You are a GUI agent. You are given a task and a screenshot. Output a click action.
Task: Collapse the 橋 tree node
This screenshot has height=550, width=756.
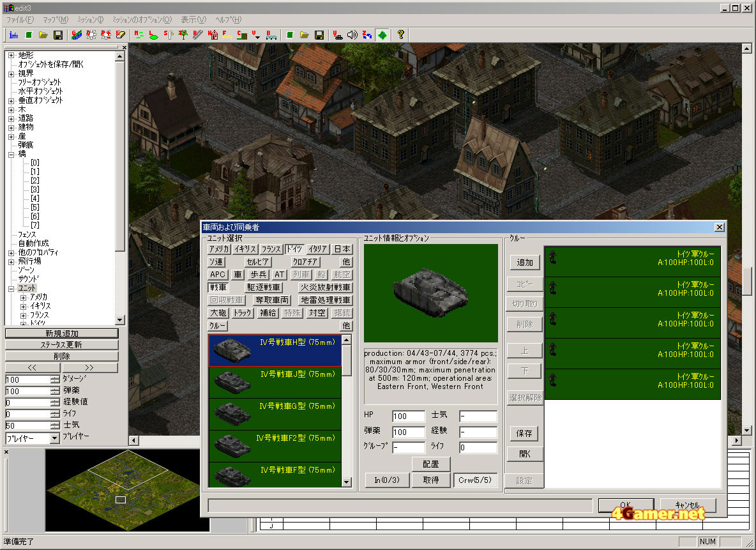11,154
